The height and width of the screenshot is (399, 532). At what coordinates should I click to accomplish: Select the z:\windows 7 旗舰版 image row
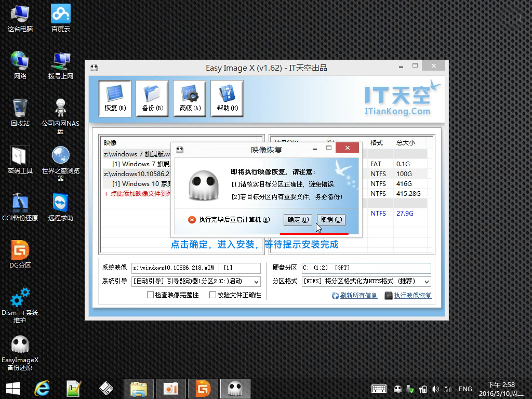click(x=137, y=154)
